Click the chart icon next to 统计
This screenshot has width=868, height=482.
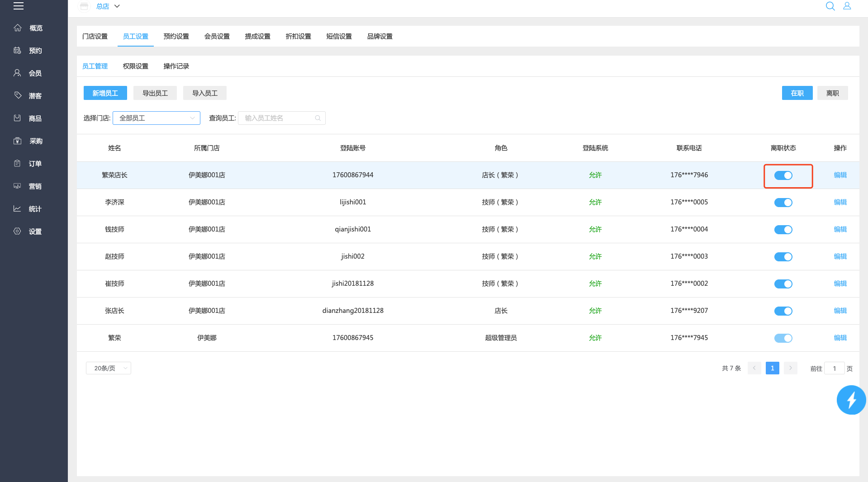(18, 208)
